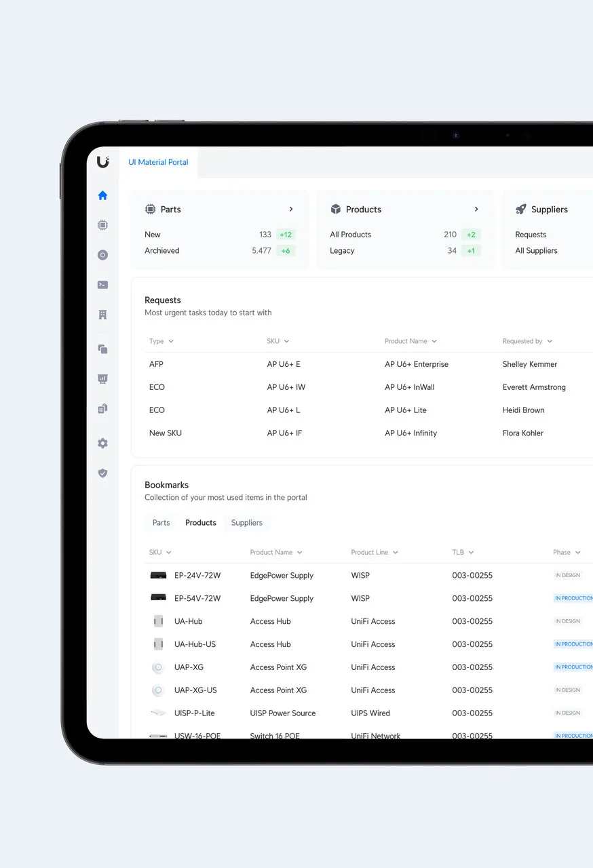Click the UA-Hub-US product thumbnail
The image size is (593, 868).
click(158, 644)
